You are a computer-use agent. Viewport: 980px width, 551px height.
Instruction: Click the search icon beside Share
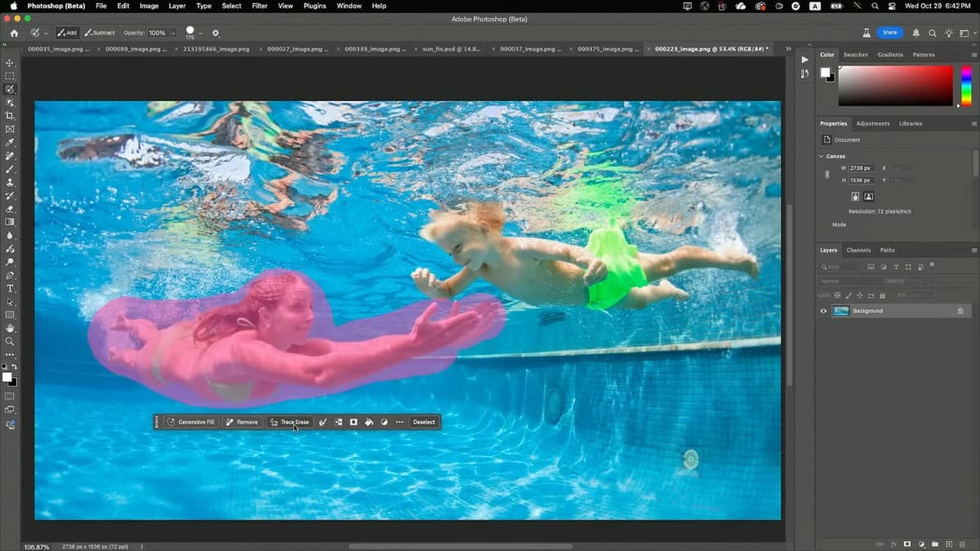(933, 33)
